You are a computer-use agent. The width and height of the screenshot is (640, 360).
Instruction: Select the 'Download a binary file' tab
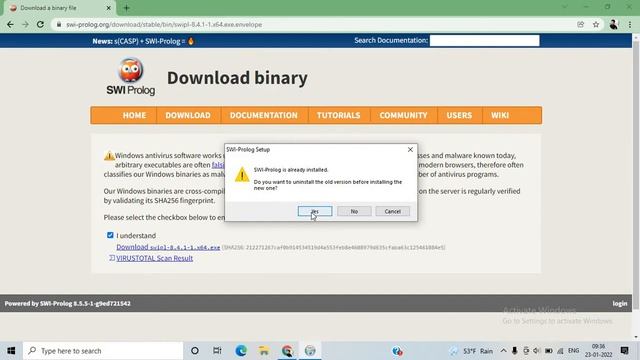[60, 8]
